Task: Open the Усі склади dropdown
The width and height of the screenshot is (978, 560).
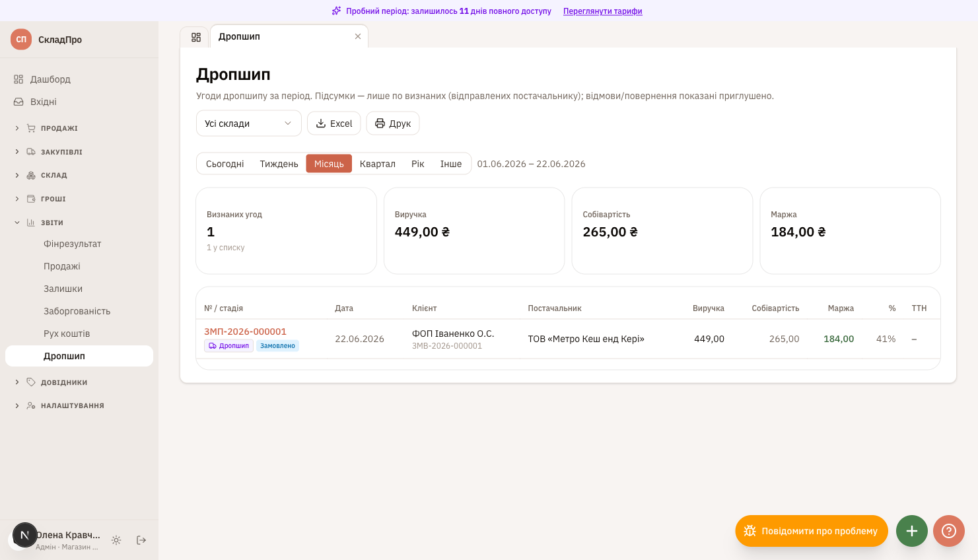Action: pyautogui.click(x=249, y=123)
